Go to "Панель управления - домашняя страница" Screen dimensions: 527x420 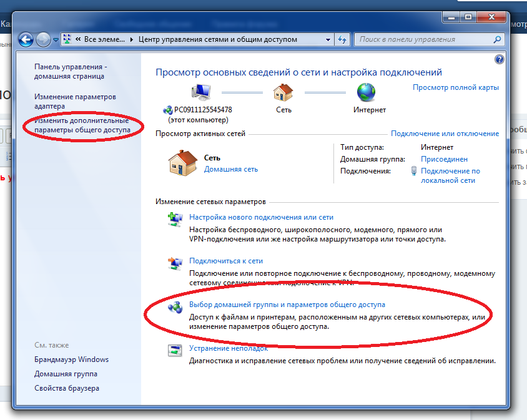point(71,72)
